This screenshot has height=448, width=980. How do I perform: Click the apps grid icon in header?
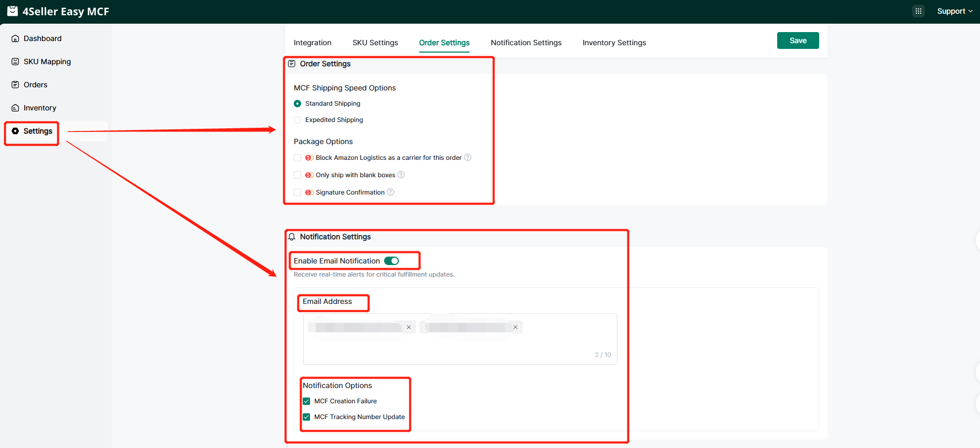(918, 11)
